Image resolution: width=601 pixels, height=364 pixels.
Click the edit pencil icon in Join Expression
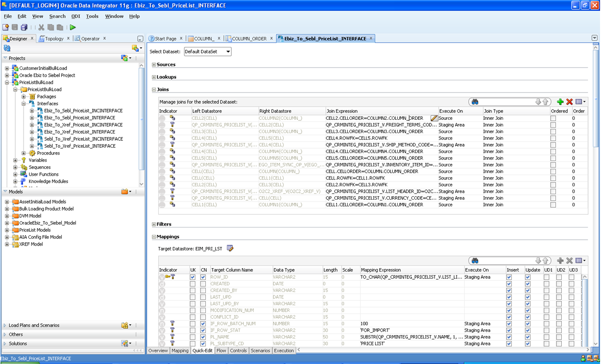(434, 118)
